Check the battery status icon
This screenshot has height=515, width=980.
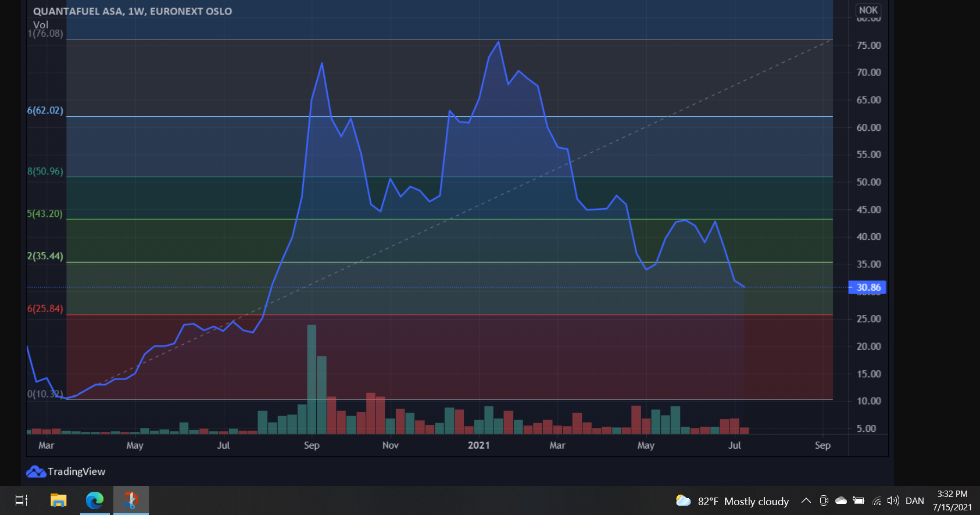point(859,500)
